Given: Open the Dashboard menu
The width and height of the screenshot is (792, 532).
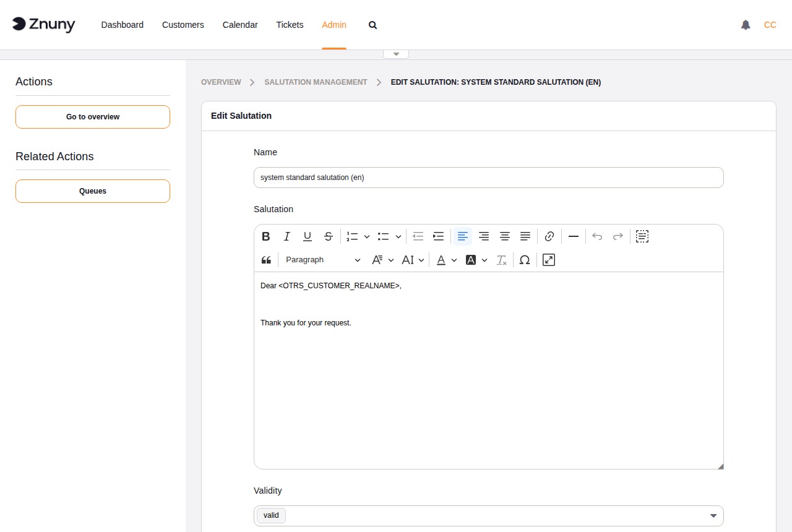Looking at the screenshot, I should click(123, 25).
